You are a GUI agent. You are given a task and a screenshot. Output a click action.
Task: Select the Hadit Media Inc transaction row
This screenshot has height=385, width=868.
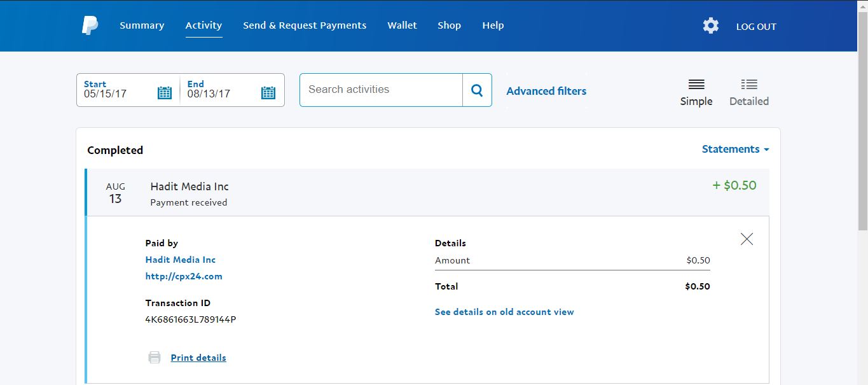427,192
